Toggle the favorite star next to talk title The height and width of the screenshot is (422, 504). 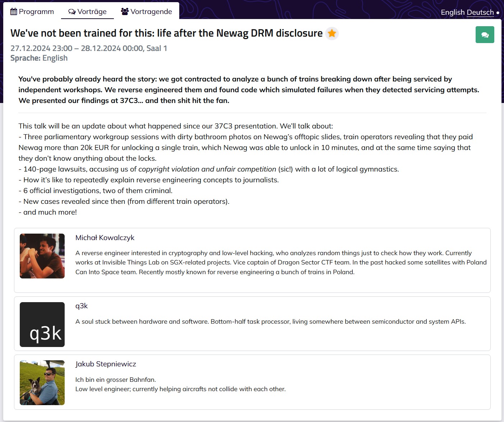coord(332,33)
